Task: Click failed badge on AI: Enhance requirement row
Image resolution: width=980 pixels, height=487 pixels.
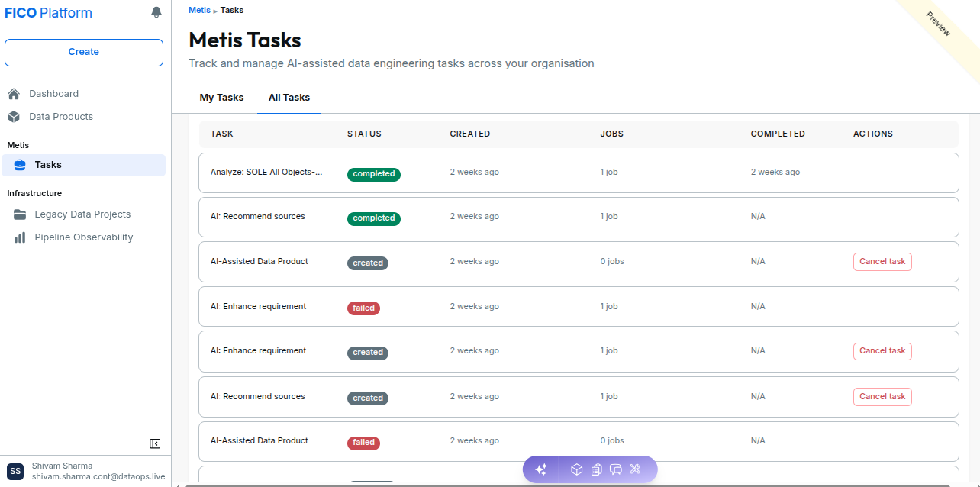Action: 363,308
